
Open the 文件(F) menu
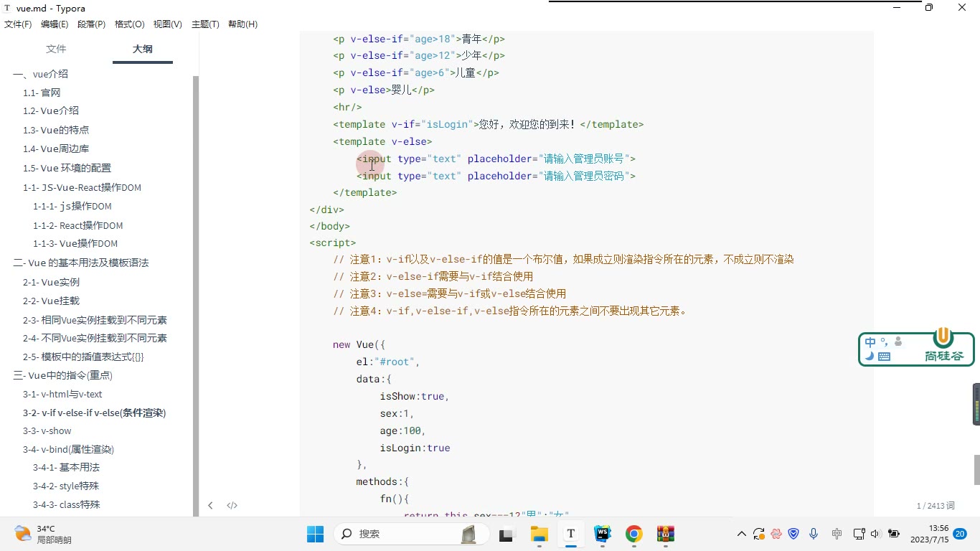[x=18, y=24]
